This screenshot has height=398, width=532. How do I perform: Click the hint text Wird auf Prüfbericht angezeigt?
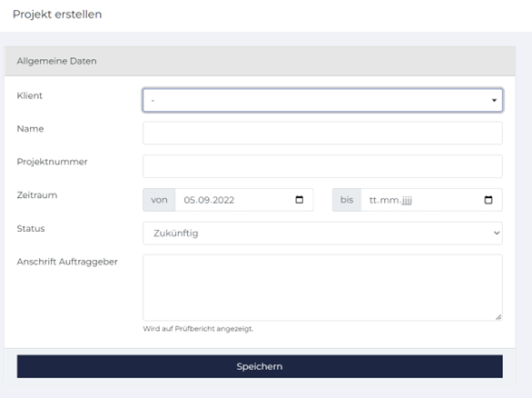pos(198,329)
